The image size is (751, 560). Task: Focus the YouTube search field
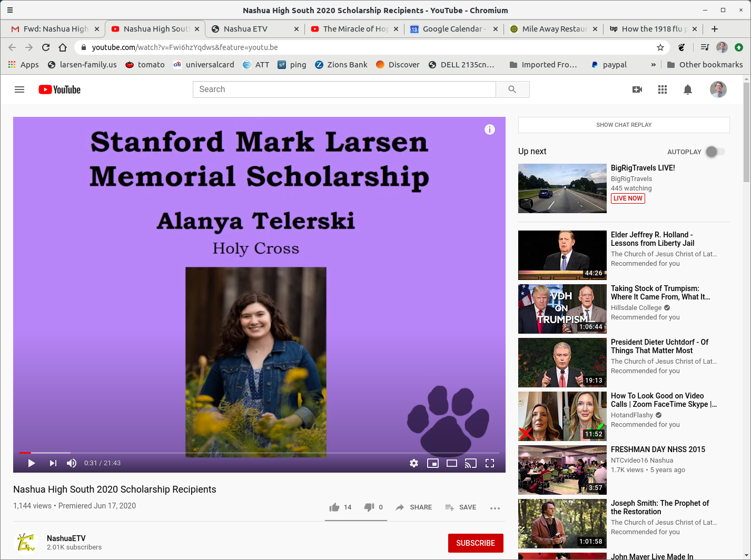point(344,89)
